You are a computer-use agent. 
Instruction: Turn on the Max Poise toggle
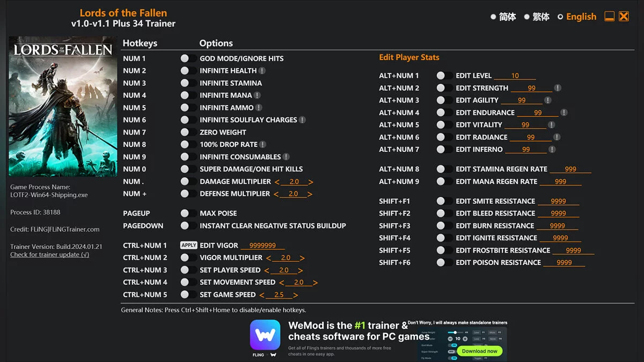(188, 213)
